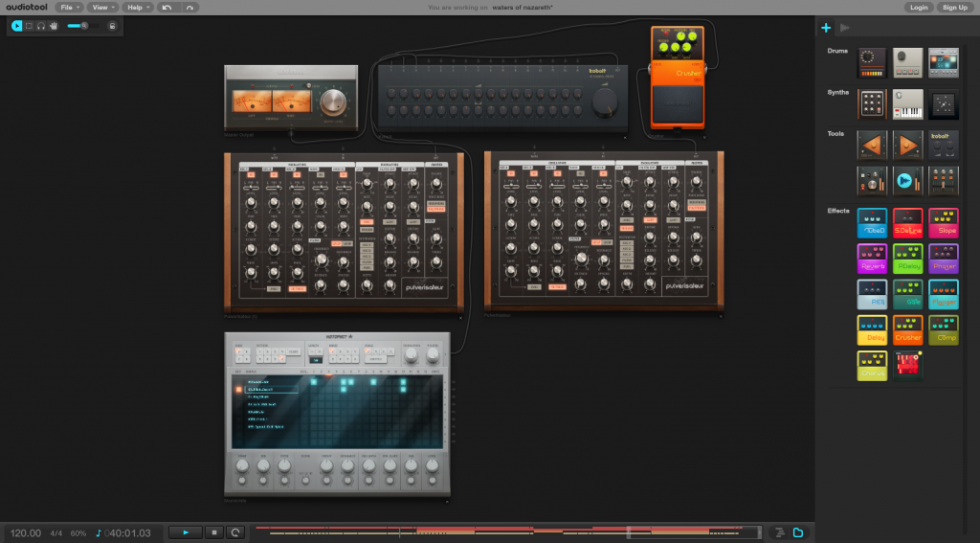Viewport: 980px width, 543px height.
Task: Click the Undo arrow button
Action: (x=167, y=8)
